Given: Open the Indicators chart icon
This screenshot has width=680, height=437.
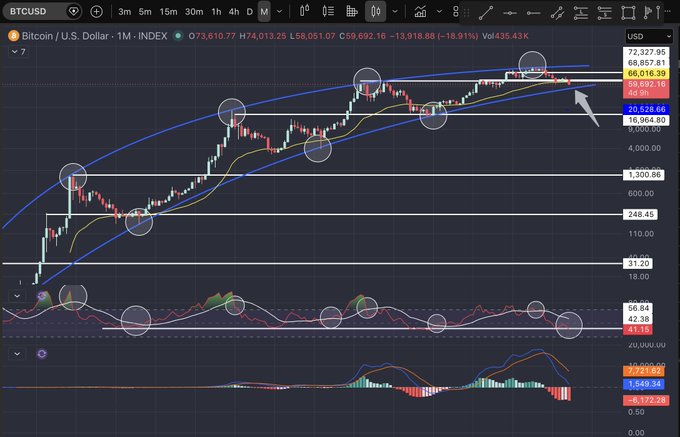Looking at the screenshot, I should [420, 11].
